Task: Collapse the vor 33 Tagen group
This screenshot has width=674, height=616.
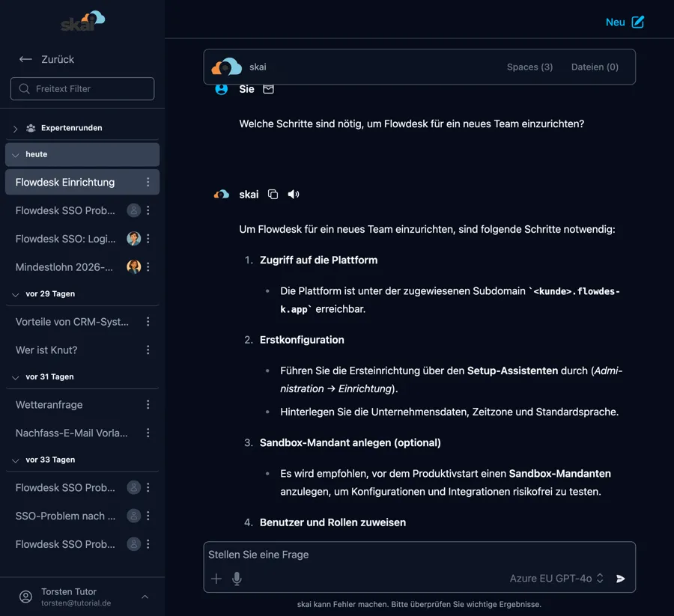Action: 16,460
